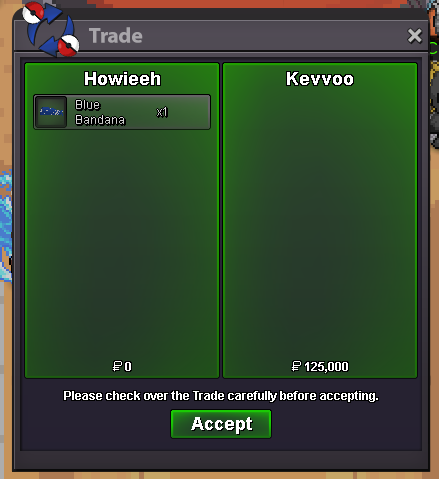Select the Blue Bandana item name text
439x479 pixels.
100,112
